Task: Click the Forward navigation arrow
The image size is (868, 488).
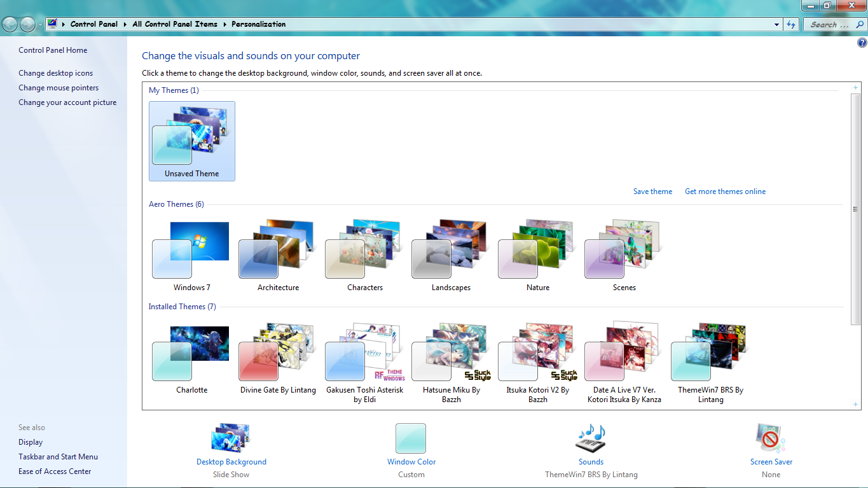Action: pyautogui.click(x=28, y=24)
